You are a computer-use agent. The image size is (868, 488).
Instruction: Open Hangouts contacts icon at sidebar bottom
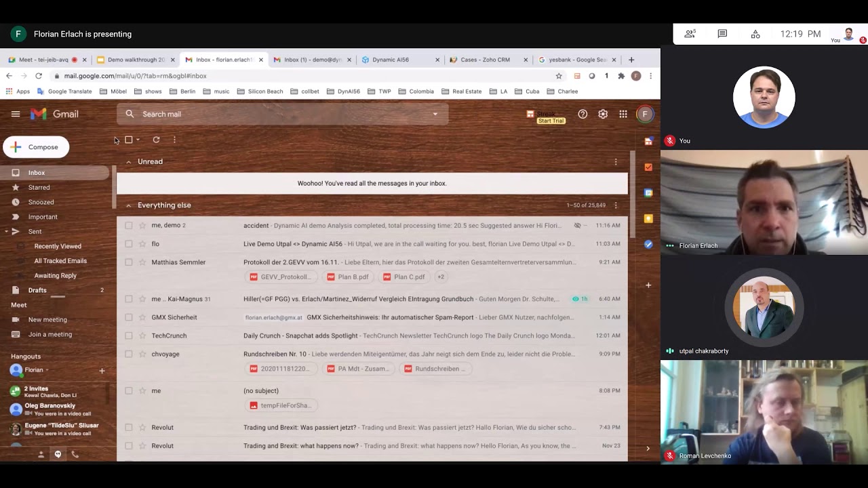(41, 454)
